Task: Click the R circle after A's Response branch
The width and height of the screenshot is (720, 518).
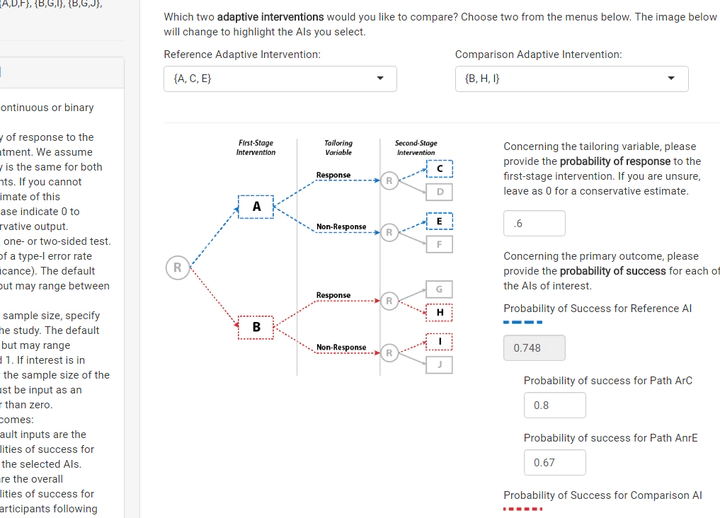Action: tap(389, 181)
